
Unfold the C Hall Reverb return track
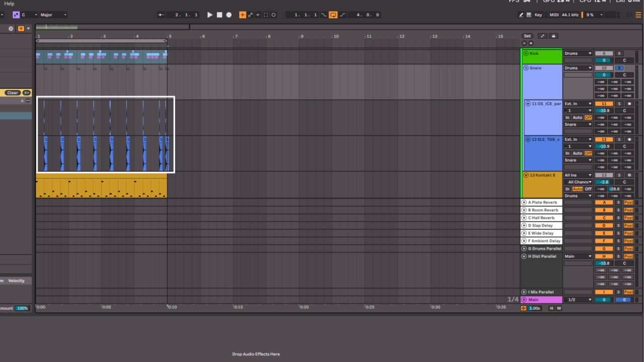pos(524,218)
